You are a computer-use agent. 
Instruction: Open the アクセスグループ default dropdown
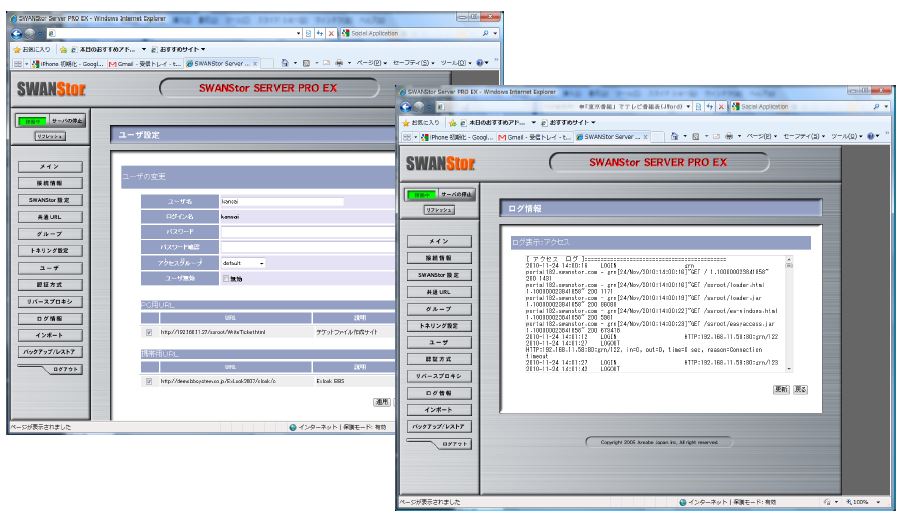click(x=244, y=263)
